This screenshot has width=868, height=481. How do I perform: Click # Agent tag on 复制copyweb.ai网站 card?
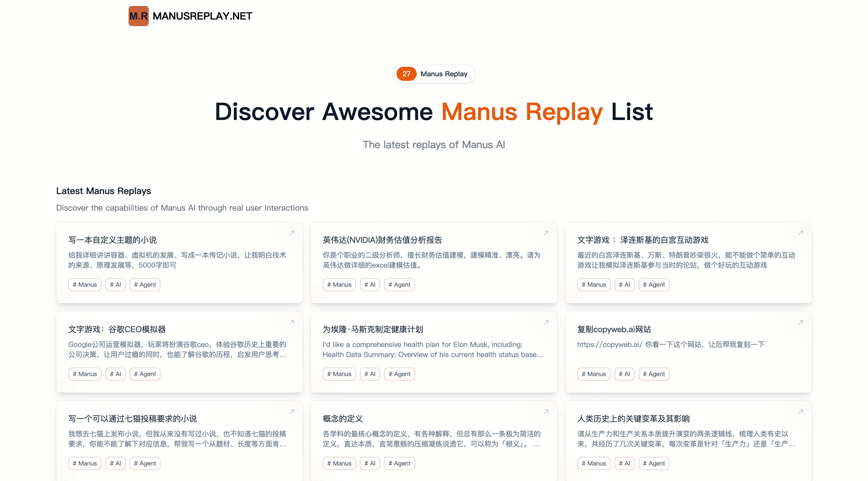(654, 374)
